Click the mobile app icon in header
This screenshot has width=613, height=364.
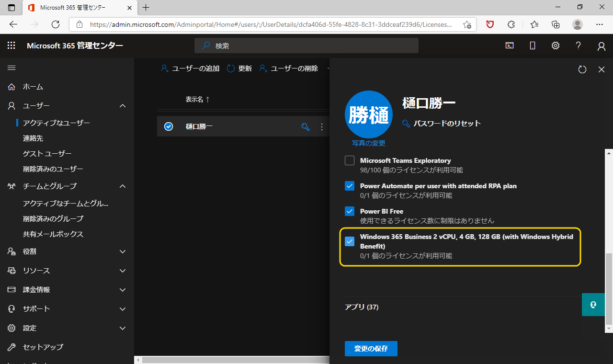point(533,45)
